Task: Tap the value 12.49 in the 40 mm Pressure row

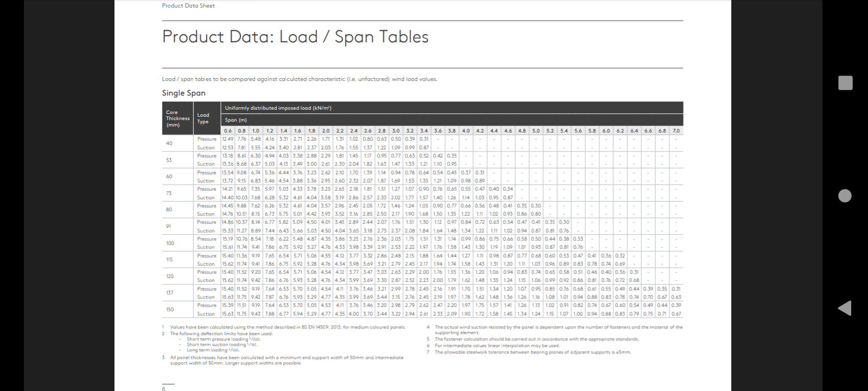Action: tap(228, 139)
